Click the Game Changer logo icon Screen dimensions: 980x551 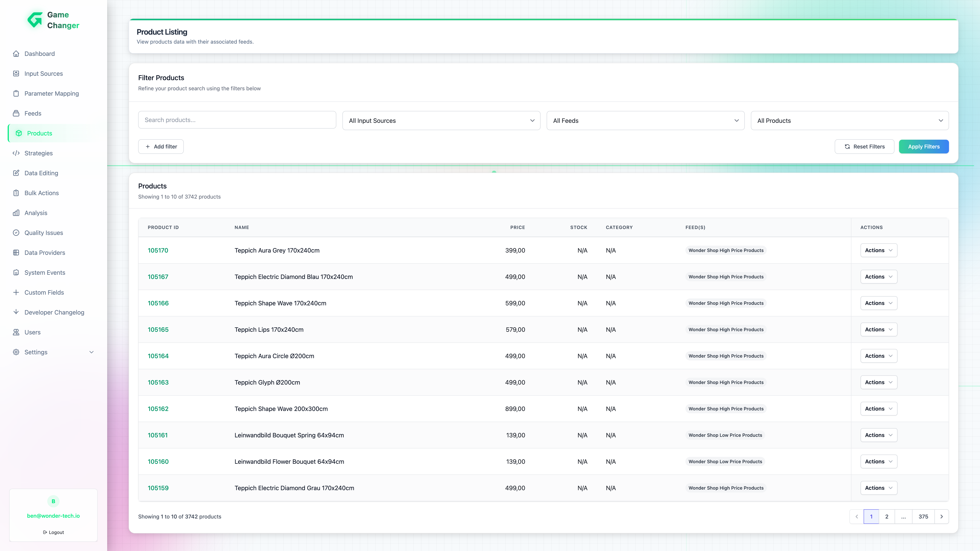coord(35,20)
